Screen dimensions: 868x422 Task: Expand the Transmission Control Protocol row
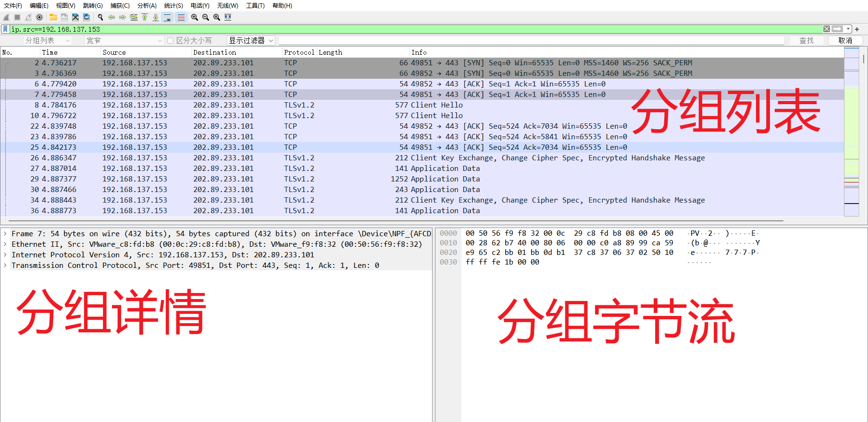pos(5,265)
